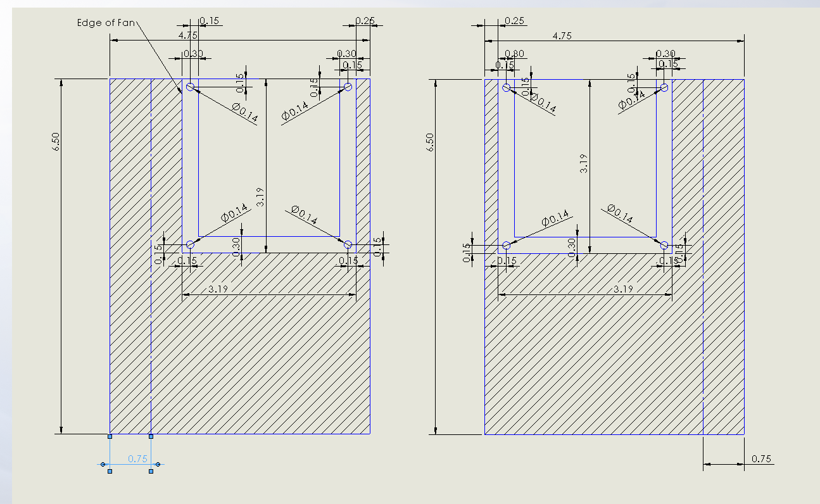This screenshot has height=504, width=820.
Task: Select Ø0.14 callout of bottom-left hole, right-hand view
Action: (555, 219)
